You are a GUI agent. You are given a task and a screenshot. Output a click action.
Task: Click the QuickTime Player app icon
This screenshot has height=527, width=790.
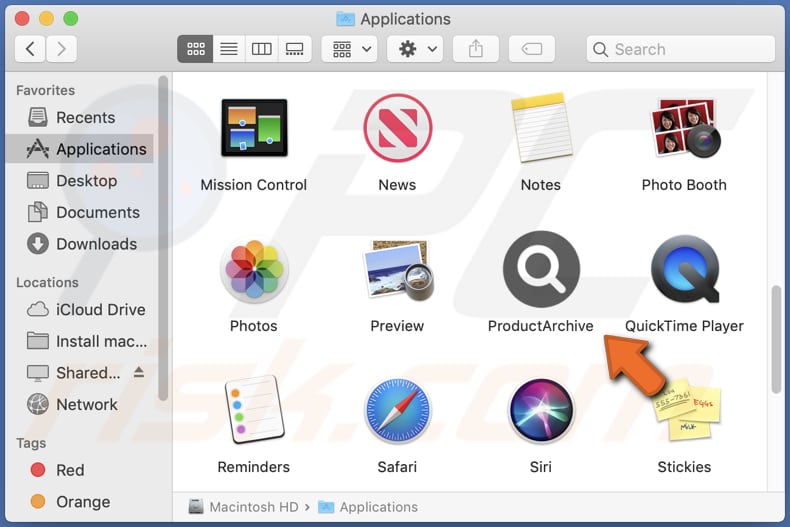[685, 269]
